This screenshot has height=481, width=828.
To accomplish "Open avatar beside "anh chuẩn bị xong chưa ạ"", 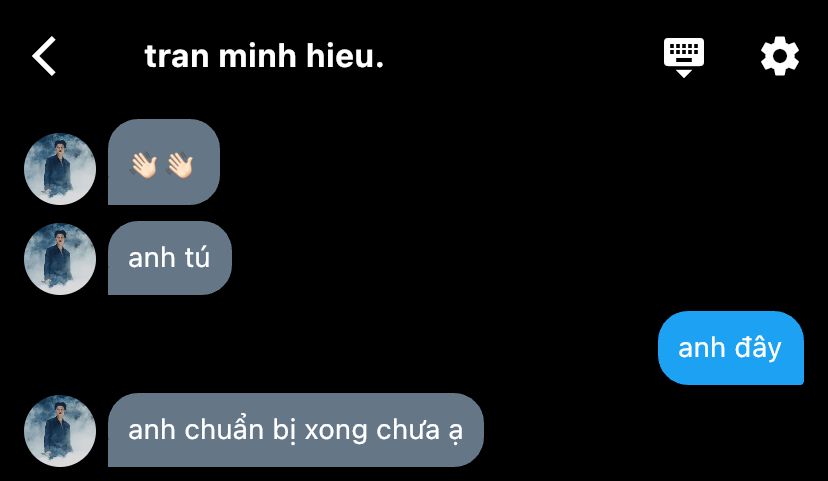I will tap(60, 431).
